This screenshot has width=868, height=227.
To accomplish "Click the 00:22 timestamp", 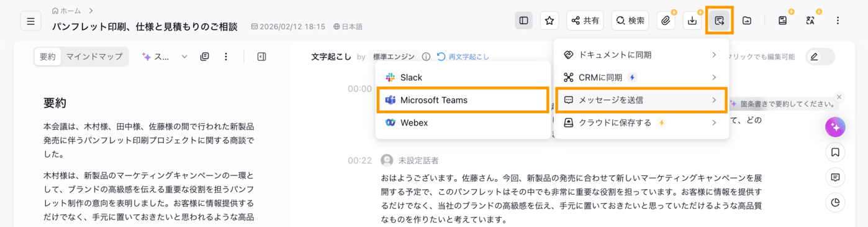I will coord(359,160).
